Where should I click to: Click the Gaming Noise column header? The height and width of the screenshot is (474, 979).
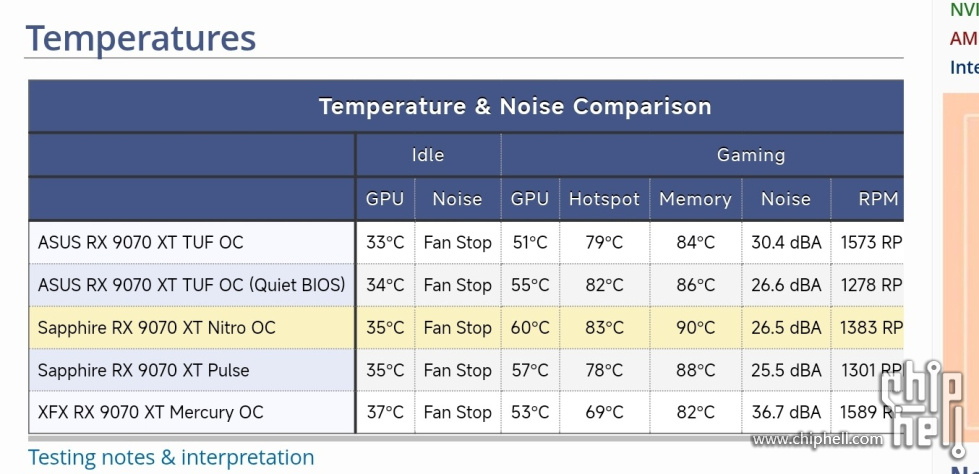coord(786,199)
